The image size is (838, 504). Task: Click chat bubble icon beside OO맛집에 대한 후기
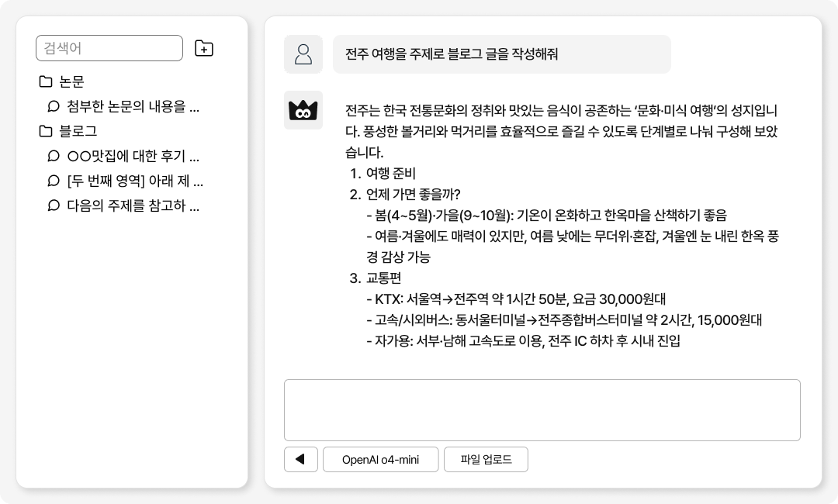coord(54,156)
